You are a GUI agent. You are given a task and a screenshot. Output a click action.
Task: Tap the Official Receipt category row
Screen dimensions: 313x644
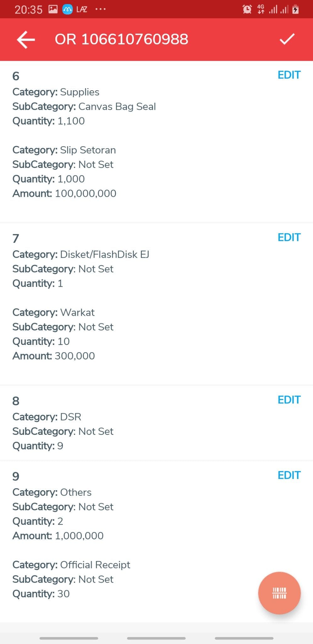(x=71, y=565)
